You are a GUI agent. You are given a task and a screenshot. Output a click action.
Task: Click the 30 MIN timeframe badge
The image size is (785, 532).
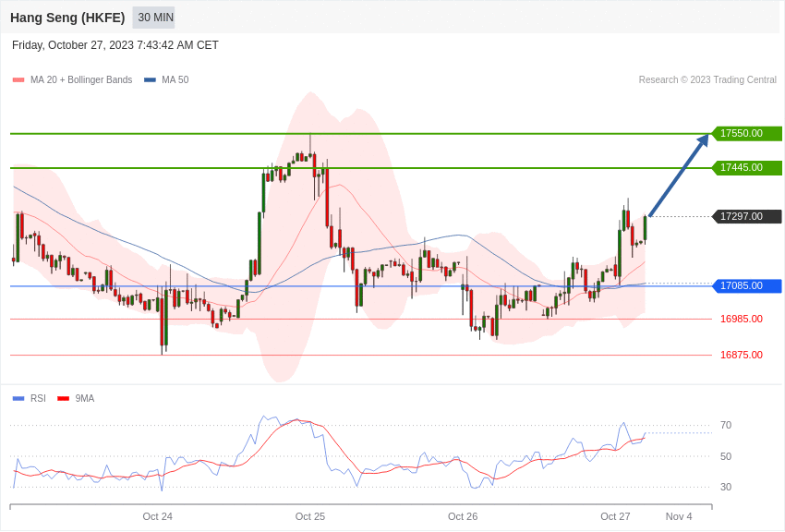tap(153, 18)
